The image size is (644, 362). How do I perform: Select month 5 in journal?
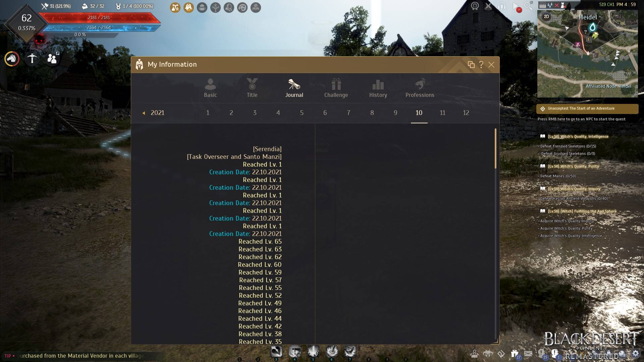(302, 113)
